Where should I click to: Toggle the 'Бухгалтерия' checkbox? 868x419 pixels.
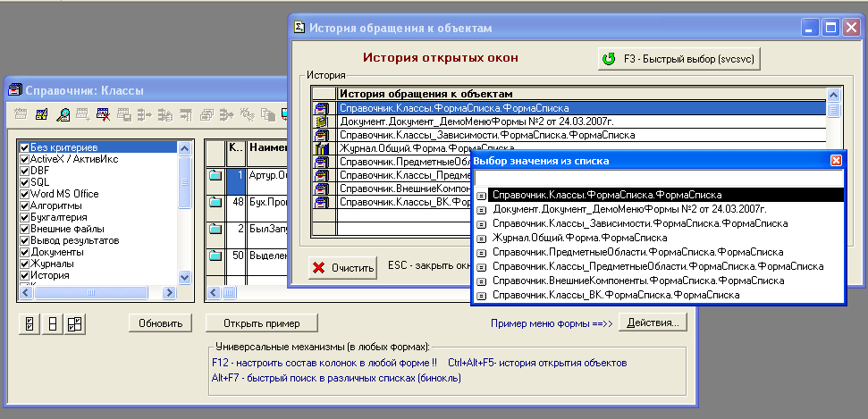tap(24, 217)
